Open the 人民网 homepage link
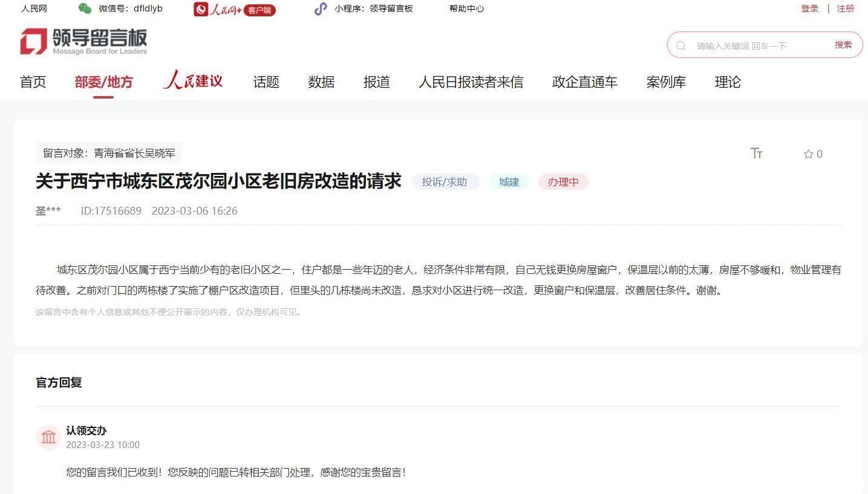The width and height of the screenshot is (868, 494). (x=33, y=8)
